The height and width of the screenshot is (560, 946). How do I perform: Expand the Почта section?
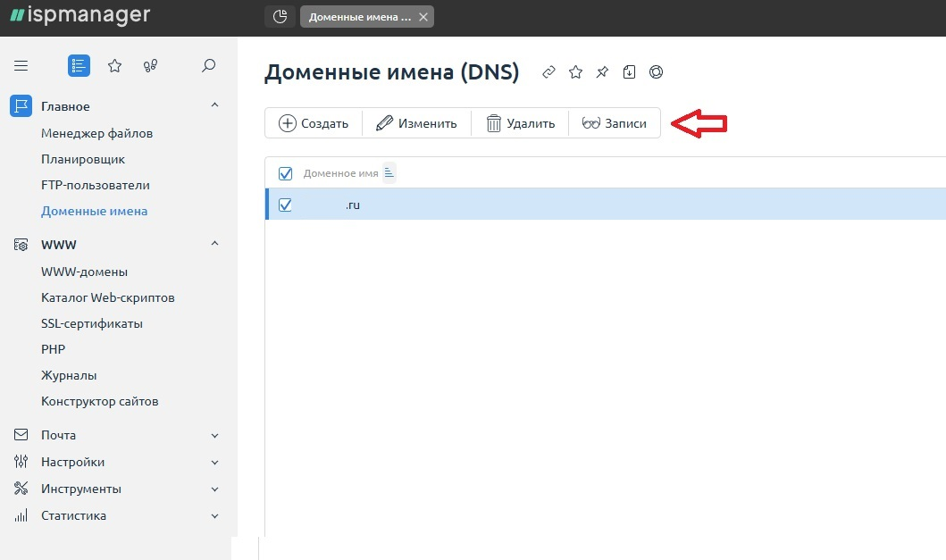coord(214,435)
